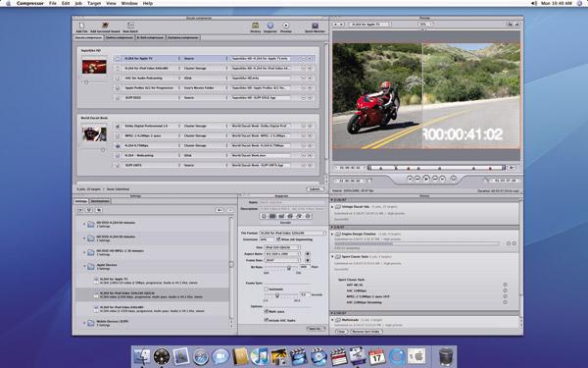Expand the first HD DVD H.264 settings folder
This screenshot has height=368, width=588.
click(84, 224)
